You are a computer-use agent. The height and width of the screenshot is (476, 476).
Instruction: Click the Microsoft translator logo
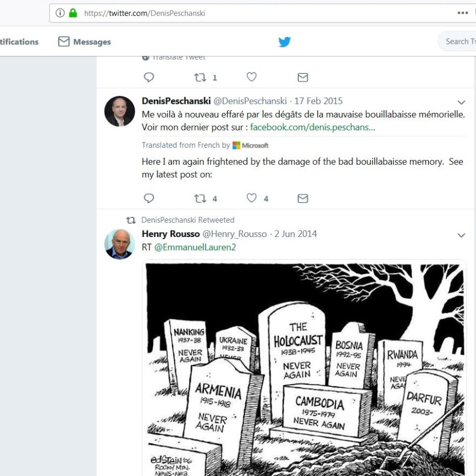[251, 146]
